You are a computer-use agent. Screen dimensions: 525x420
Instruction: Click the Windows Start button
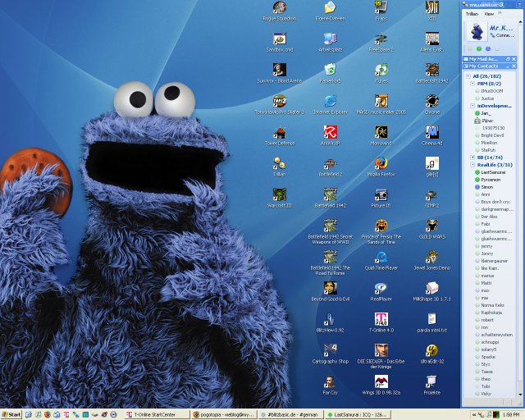click(11, 414)
